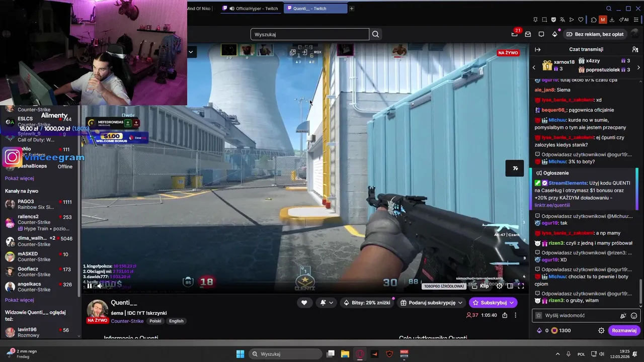Open a new browser tab
The width and height of the screenshot is (644, 362).
[352, 9]
